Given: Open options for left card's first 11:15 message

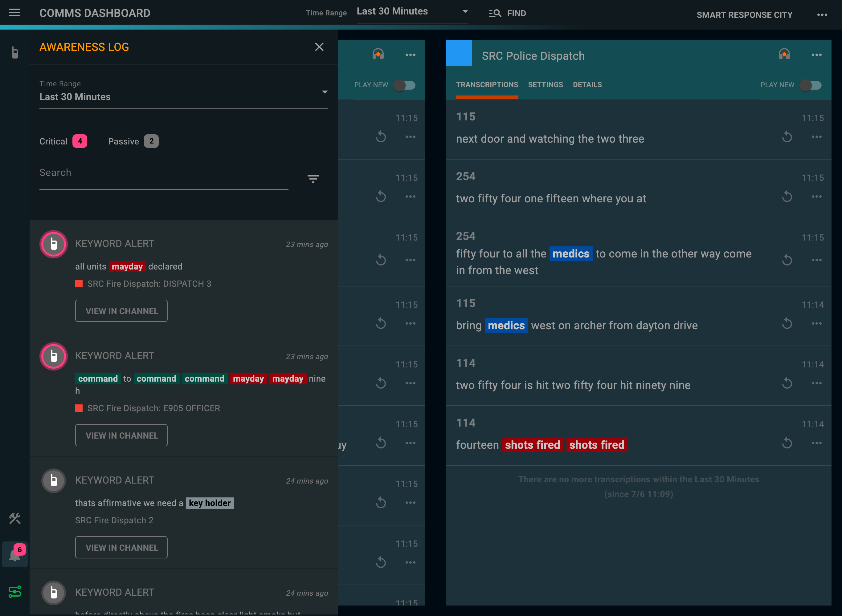Looking at the screenshot, I should point(411,137).
